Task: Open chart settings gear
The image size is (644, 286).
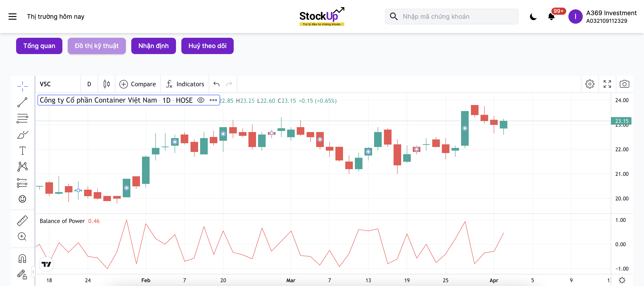Action: click(590, 84)
